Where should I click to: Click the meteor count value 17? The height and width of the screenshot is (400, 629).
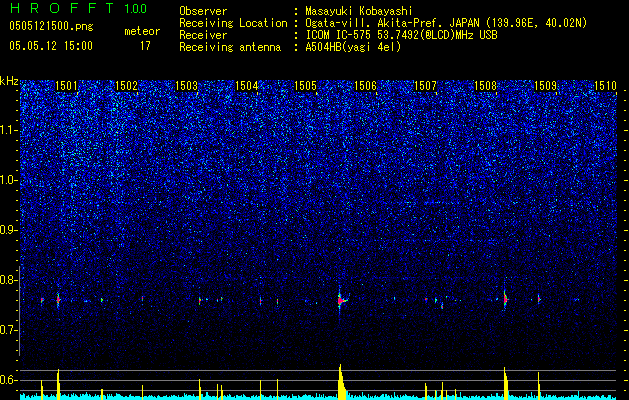tap(145, 46)
